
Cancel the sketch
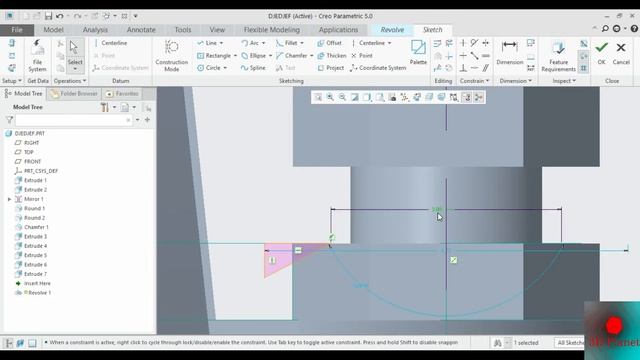tap(621, 52)
